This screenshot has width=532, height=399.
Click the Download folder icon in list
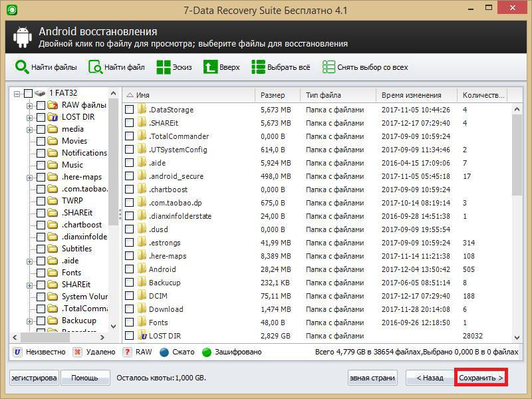(x=142, y=309)
